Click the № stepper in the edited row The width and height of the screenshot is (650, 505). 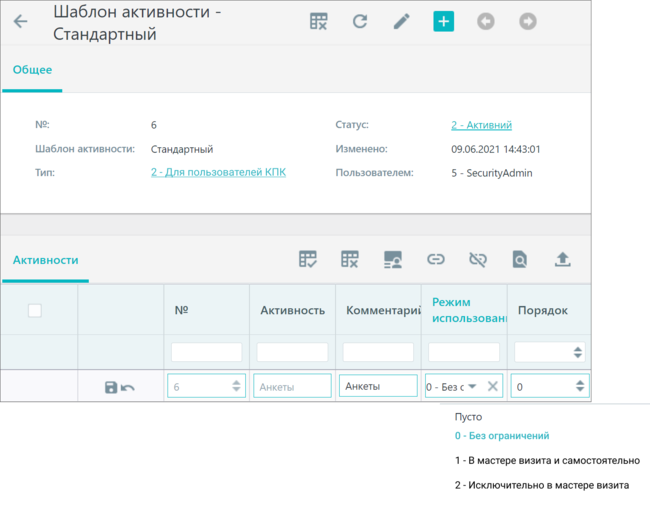coord(236,386)
